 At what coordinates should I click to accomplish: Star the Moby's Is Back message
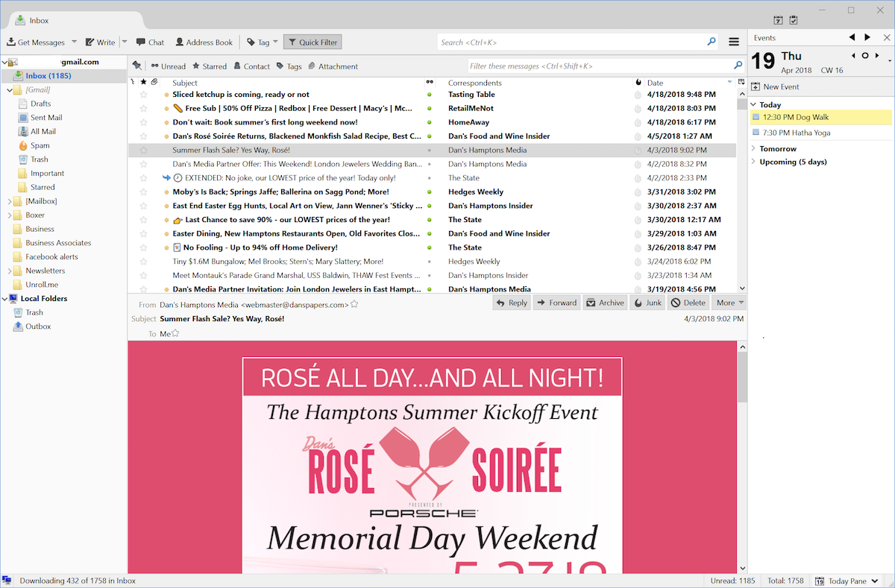coord(144,192)
